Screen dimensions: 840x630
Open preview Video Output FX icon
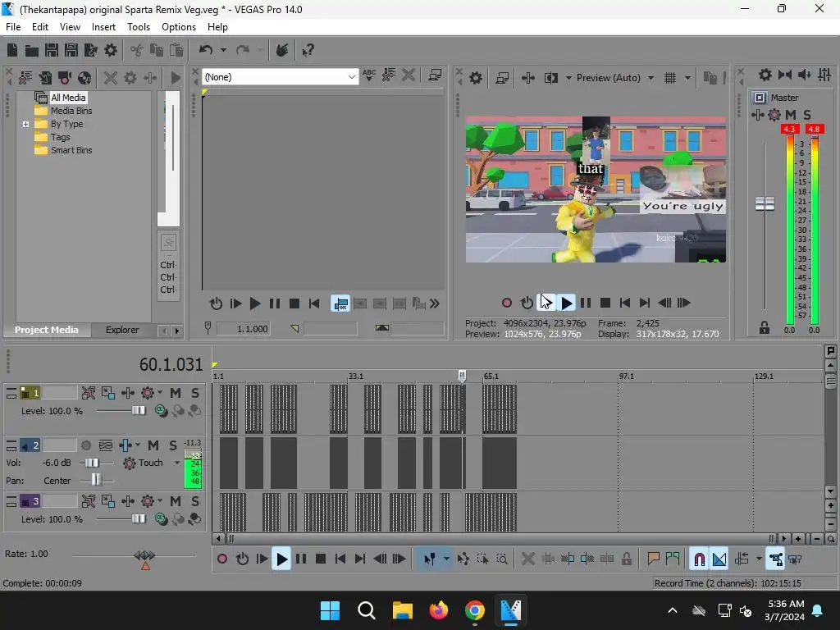[x=527, y=78]
